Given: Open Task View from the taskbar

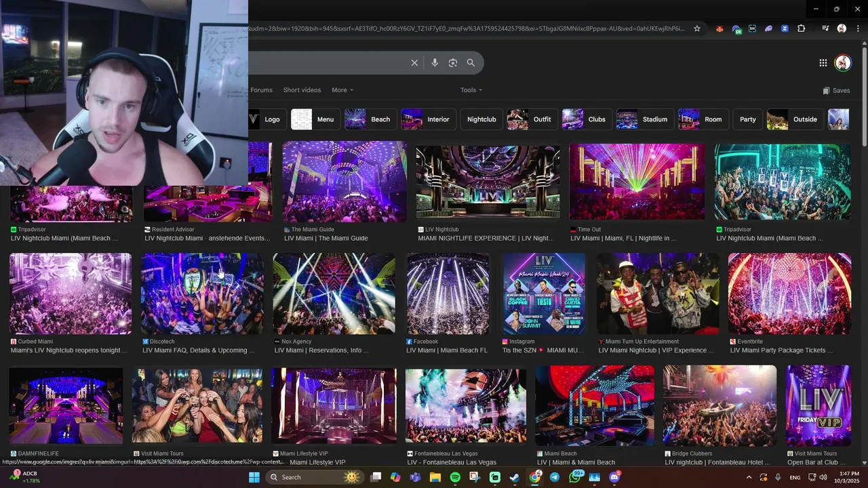Looking at the screenshot, I should pyautogui.click(x=376, y=477).
